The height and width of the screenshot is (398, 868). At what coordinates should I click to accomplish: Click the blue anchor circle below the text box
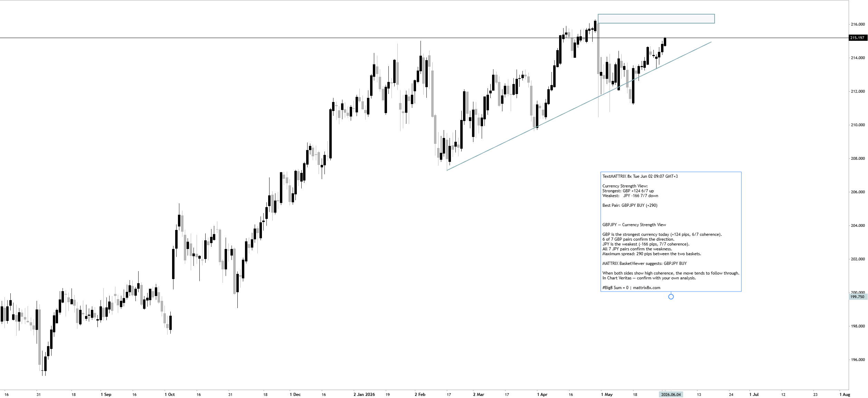tap(671, 297)
